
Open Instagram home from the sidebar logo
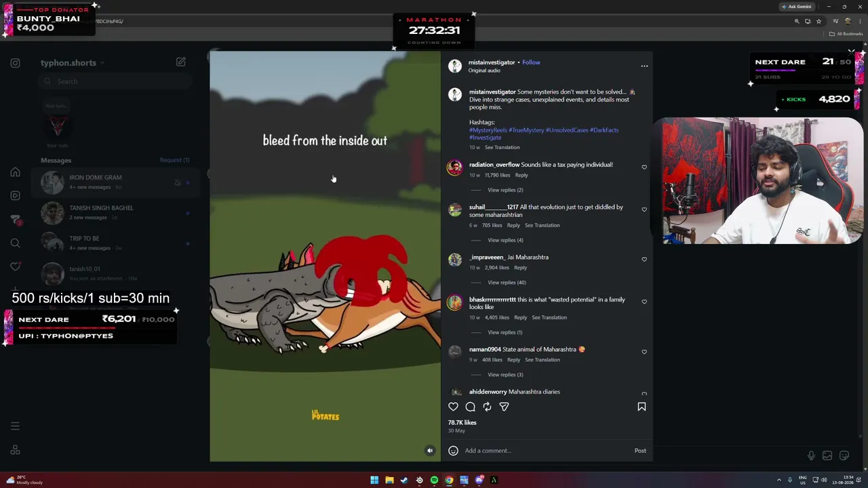(x=15, y=63)
